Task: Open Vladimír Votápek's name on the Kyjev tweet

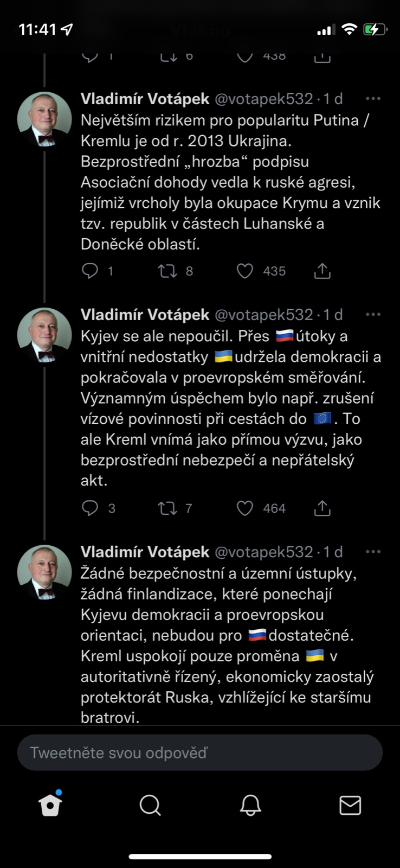Action: tap(145, 315)
